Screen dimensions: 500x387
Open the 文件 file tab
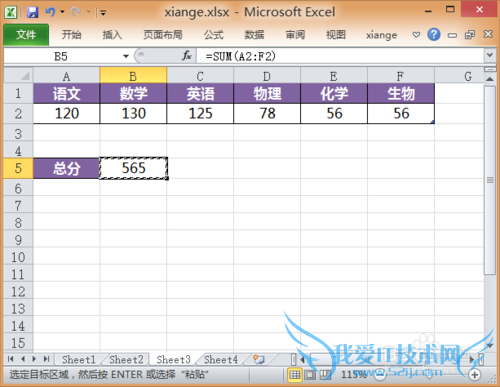26,34
